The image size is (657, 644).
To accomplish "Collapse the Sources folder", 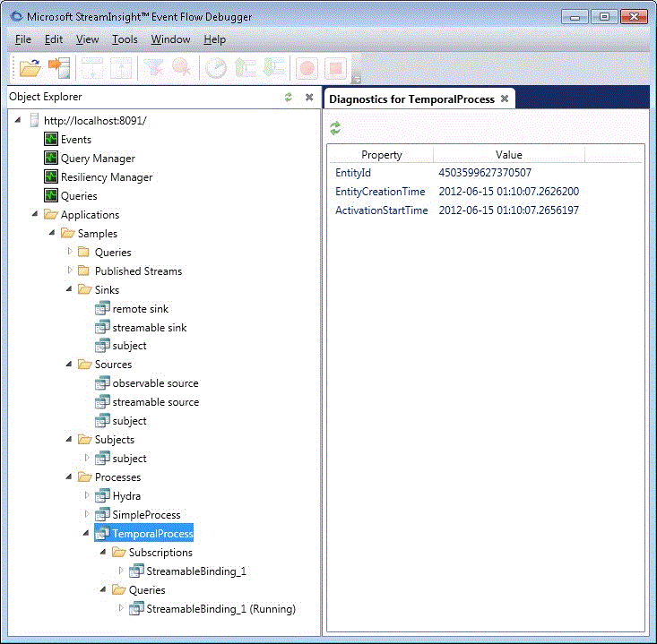I will click(69, 364).
